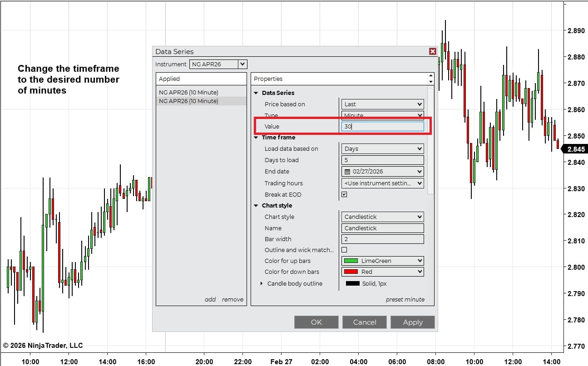The height and width of the screenshot is (366, 588).
Task: Uncheck the Break at EOD checkbox
Action: point(344,194)
